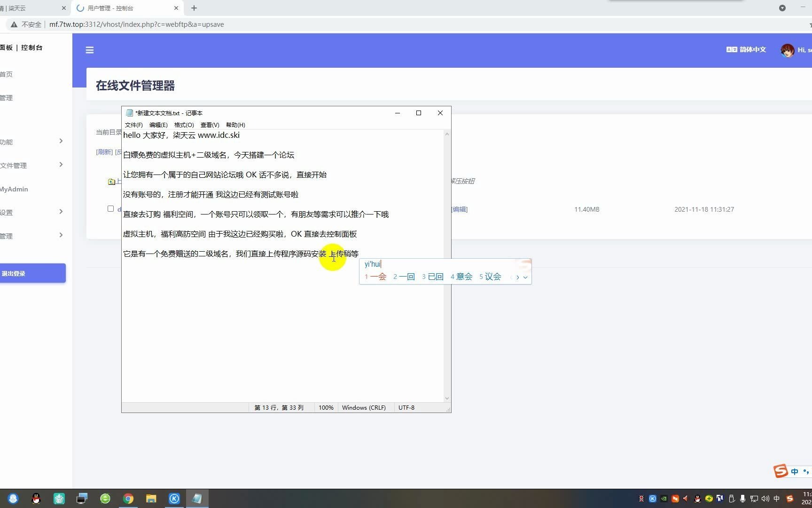The width and height of the screenshot is (812, 508).
Task: Open the user avatar profile picture
Action: pos(788,50)
